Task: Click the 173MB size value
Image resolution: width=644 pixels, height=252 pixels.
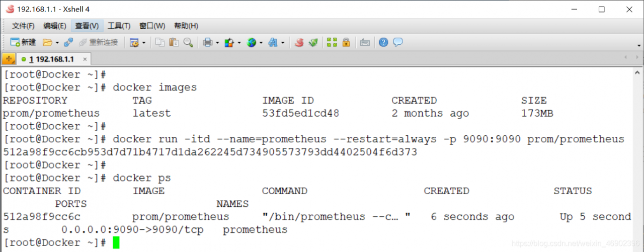Action: point(537,113)
